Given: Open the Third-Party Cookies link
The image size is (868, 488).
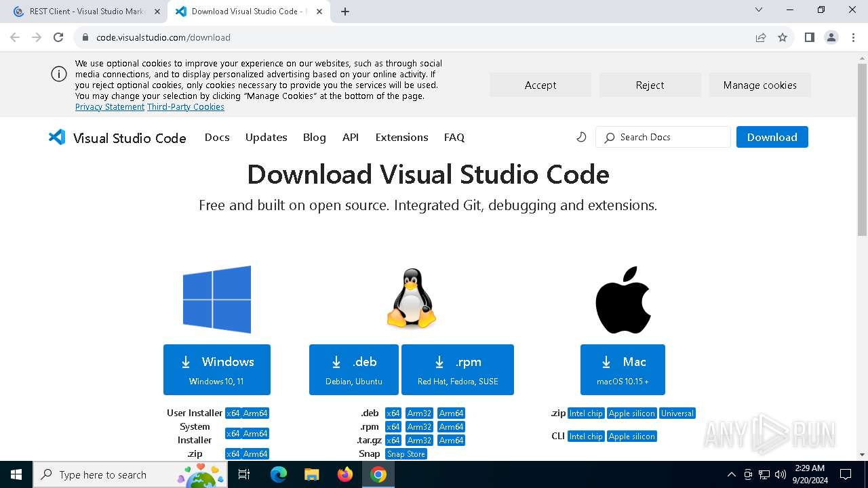Looking at the screenshot, I should click(x=186, y=107).
